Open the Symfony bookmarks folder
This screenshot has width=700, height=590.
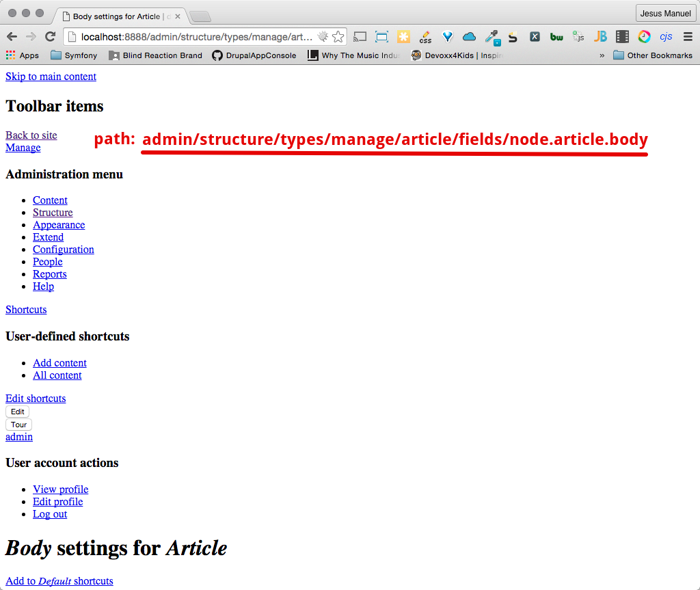click(74, 55)
